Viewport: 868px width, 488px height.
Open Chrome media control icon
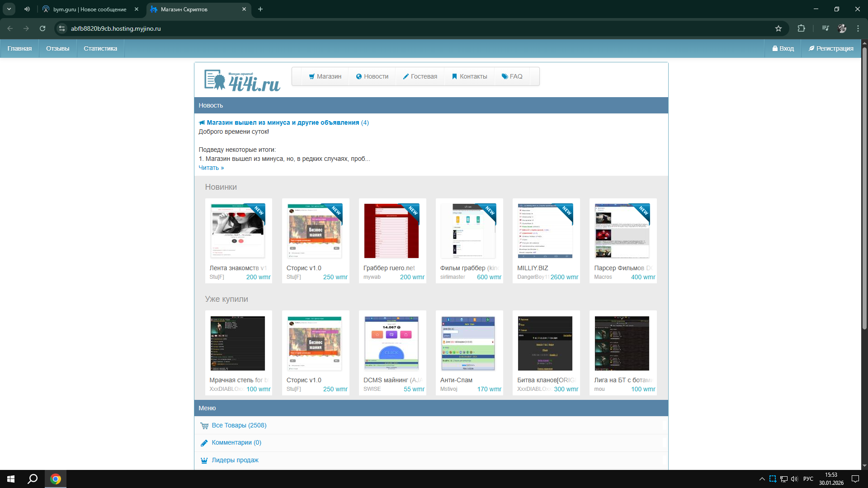point(825,28)
